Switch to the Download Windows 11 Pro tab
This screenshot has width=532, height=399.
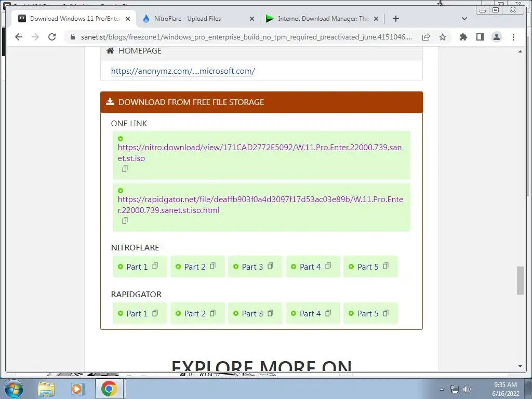pos(74,19)
